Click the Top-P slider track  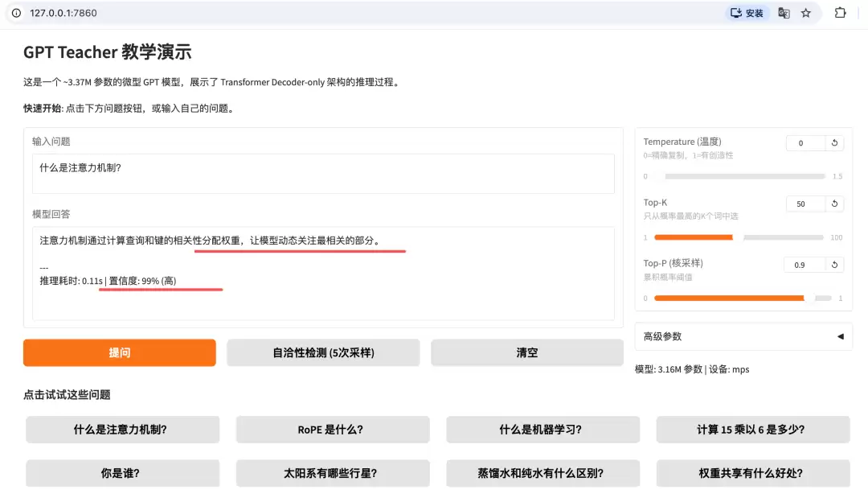pyautogui.click(x=743, y=298)
